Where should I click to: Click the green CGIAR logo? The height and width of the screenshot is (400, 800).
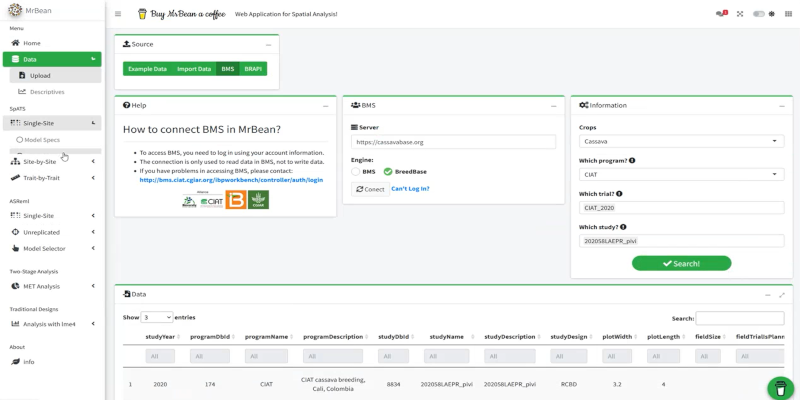[258, 200]
